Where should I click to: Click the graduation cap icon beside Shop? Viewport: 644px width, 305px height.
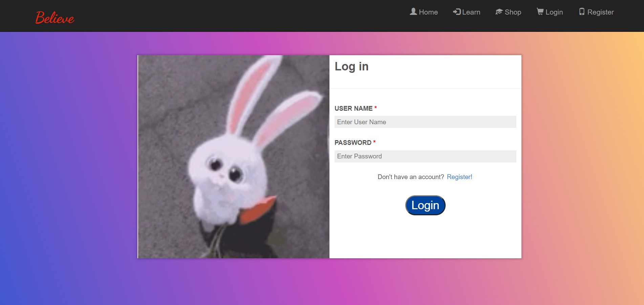[x=499, y=12]
